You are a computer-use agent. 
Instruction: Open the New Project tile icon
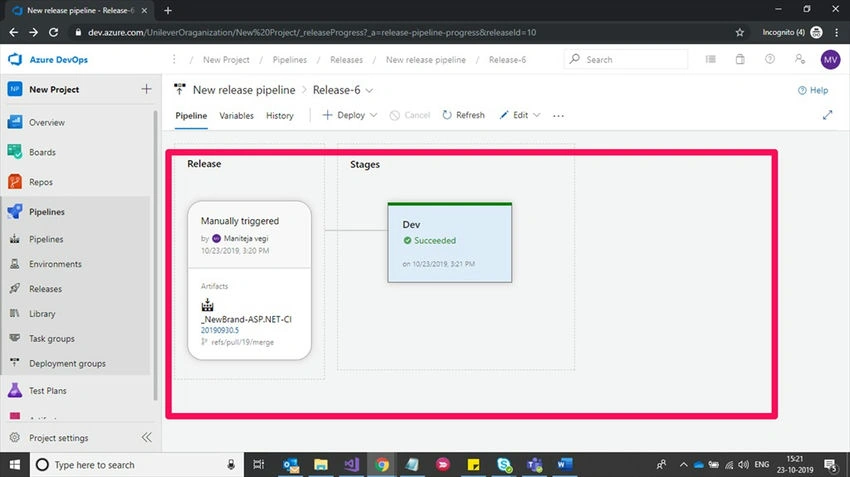(x=15, y=89)
